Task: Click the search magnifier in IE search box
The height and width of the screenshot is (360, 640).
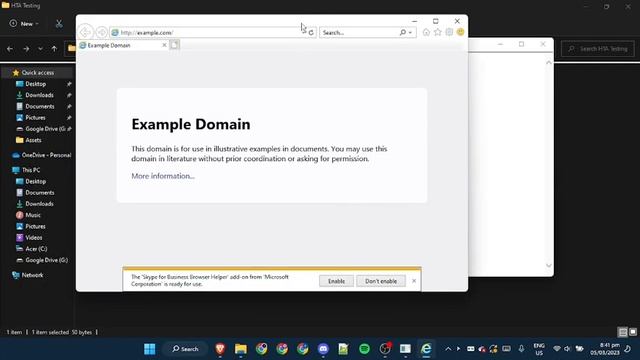Action: [402, 32]
